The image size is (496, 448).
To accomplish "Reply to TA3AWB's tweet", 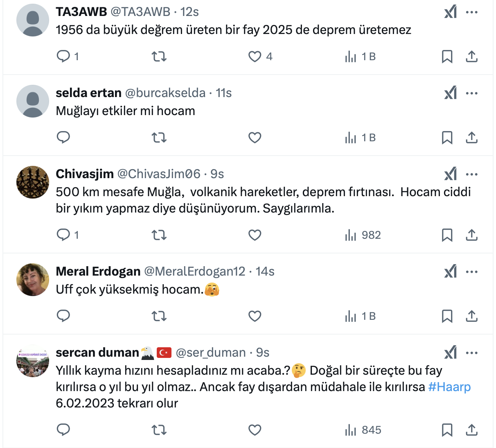I will pyautogui.click(x=63, y=56).
